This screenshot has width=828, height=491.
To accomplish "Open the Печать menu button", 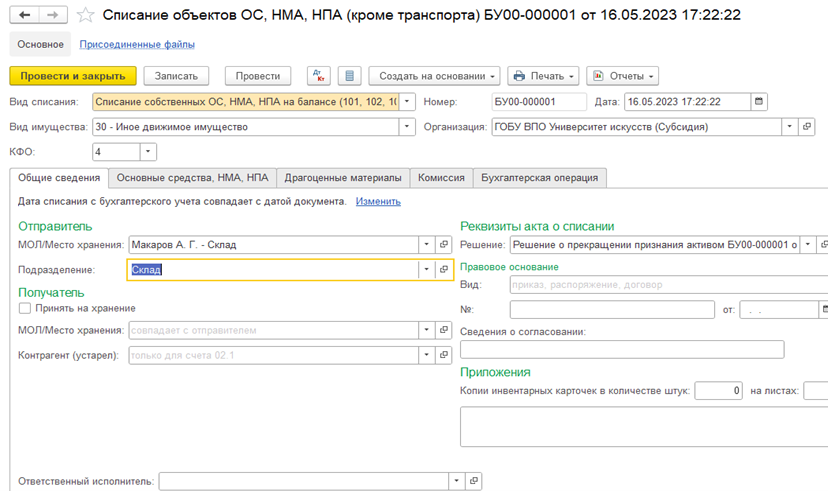I will tap(543, 76).
